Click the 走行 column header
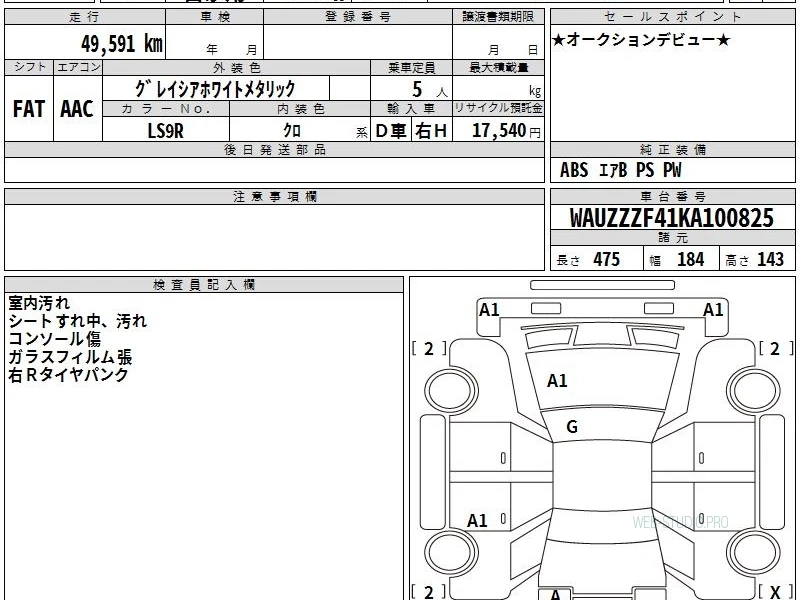 pyautogui.click(x=85, y=17)
